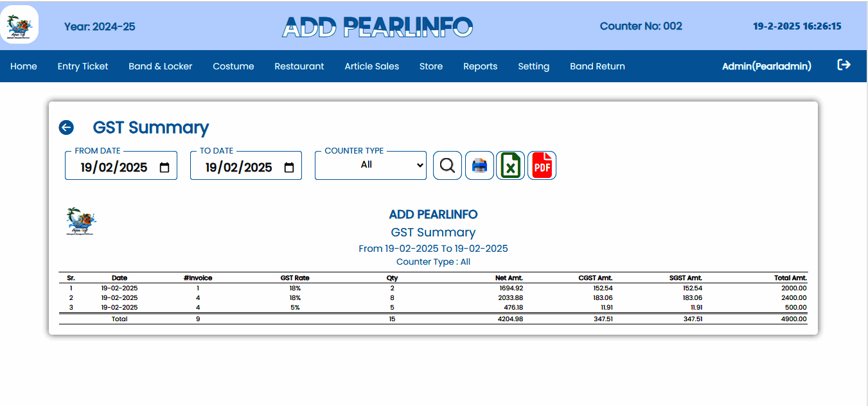Click the back arrow beside GST Summary
This screenshot has height=406, width=868.
tap(66, 127)
